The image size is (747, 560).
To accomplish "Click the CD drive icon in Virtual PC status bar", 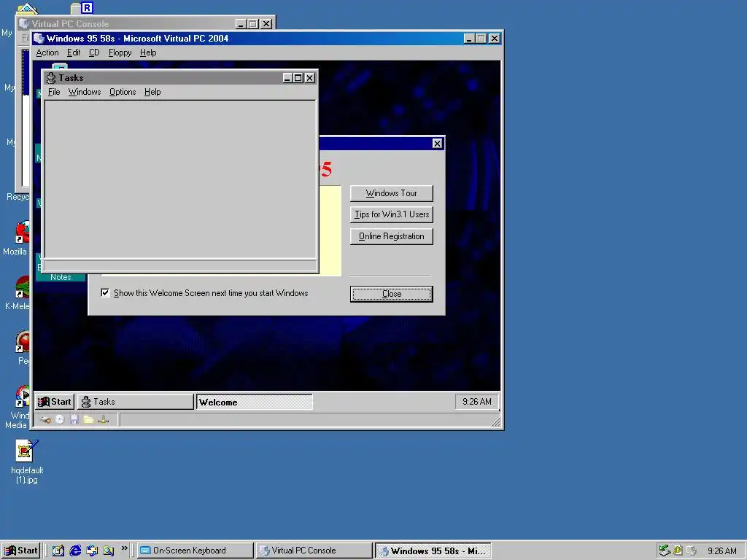I will (x=60, y=419).
